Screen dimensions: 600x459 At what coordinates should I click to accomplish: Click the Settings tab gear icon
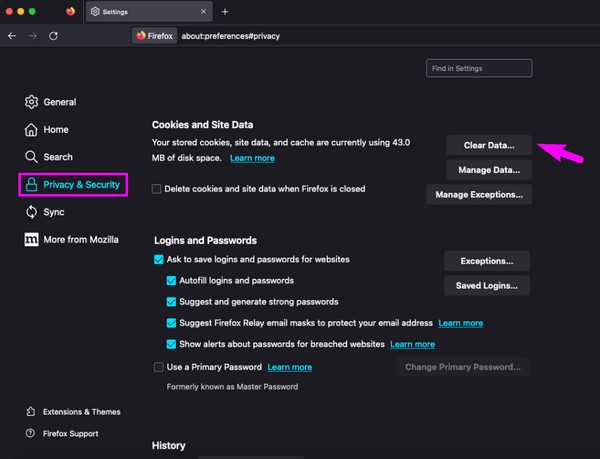click(x=95, y=11)
